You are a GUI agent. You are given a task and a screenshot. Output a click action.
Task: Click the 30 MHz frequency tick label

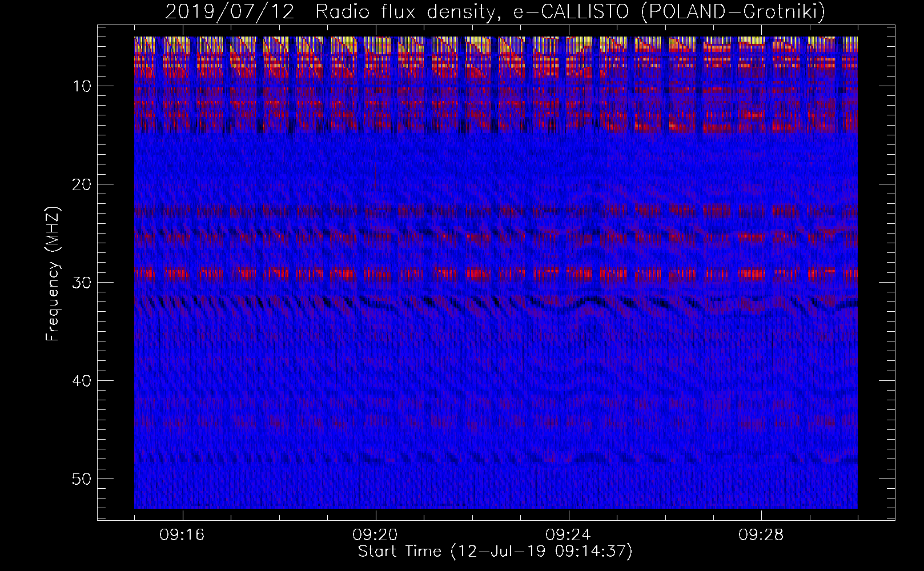[x=82, y=283]
